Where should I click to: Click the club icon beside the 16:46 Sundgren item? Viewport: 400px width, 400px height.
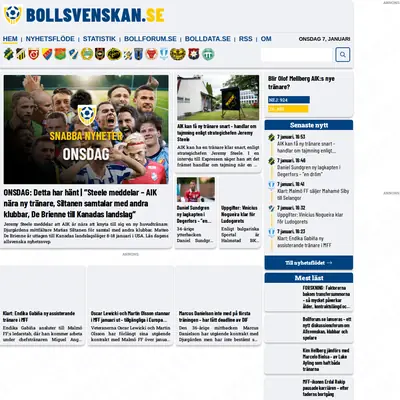pos(271,161)
